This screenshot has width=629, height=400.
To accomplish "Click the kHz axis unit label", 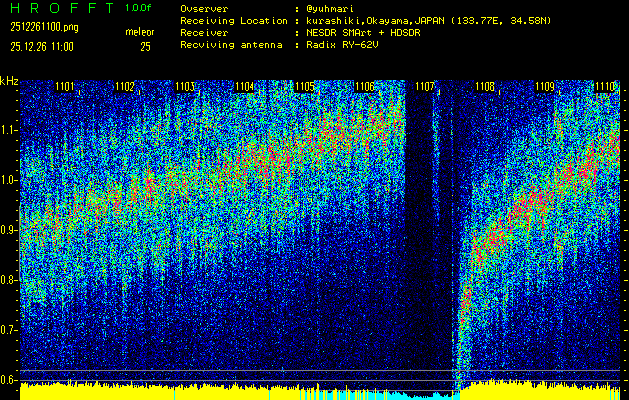I will point(9,81).
